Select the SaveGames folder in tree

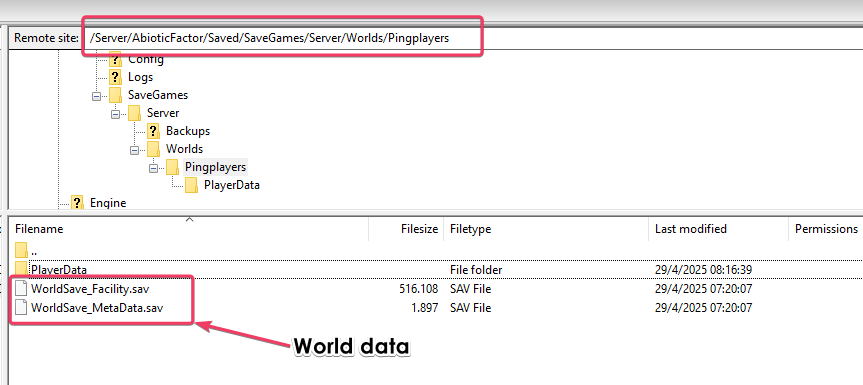[158, 95]
